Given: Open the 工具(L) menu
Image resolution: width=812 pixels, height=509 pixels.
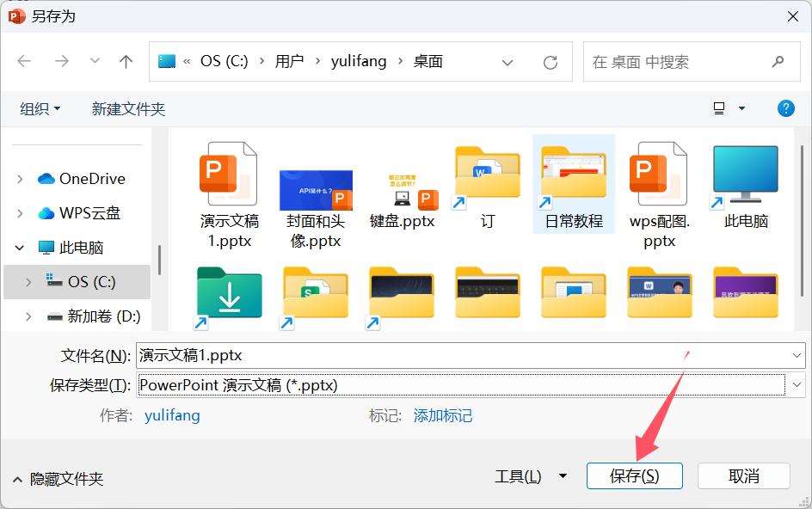Looking at the screenshot, I should [x=518, y=475].
